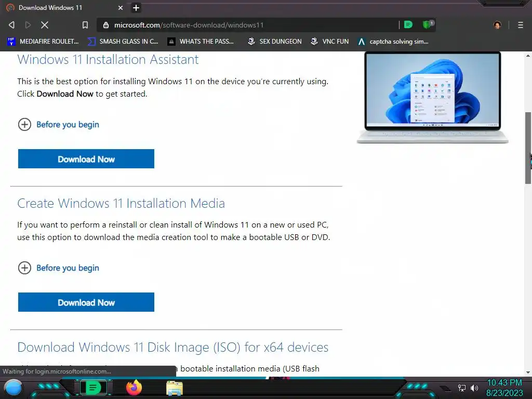Click the Create Windows 11 Installation Media heading

point(121,203)
